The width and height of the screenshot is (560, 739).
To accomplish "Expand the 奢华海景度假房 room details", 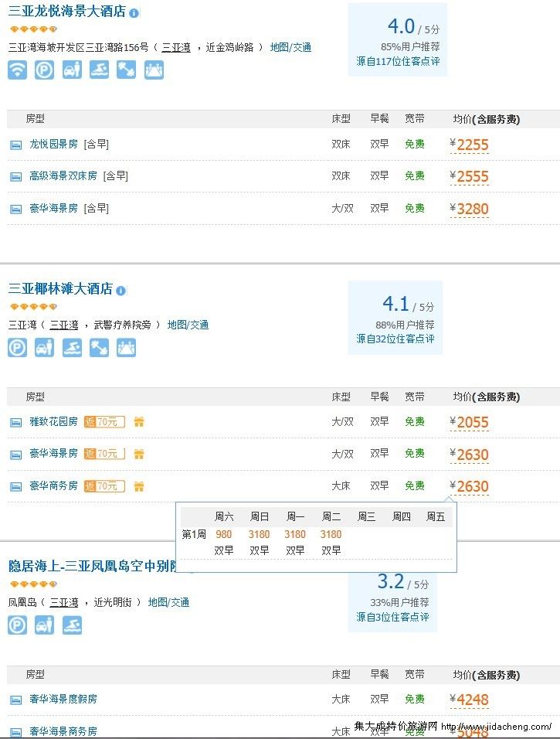I will (x=63, y=699).
